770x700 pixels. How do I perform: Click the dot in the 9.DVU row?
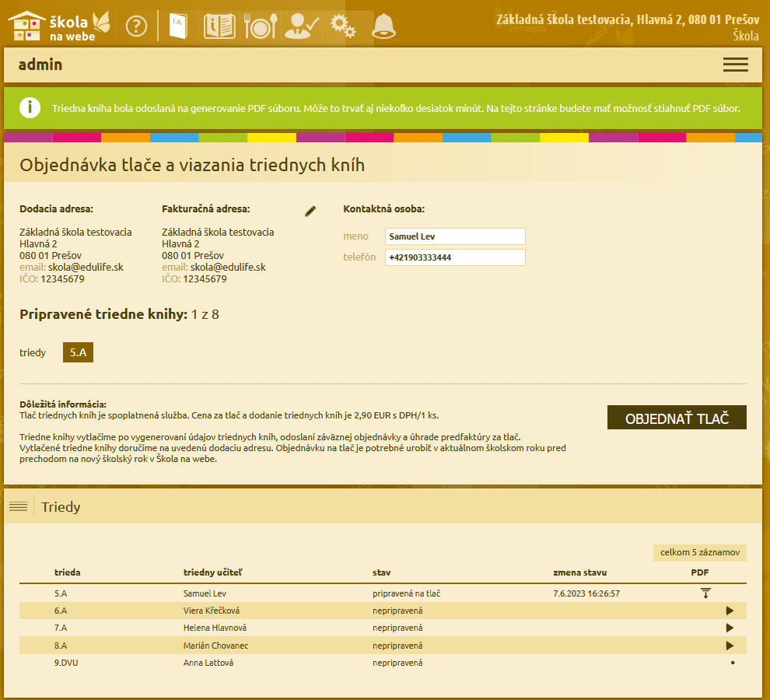[x=733, y=663]
